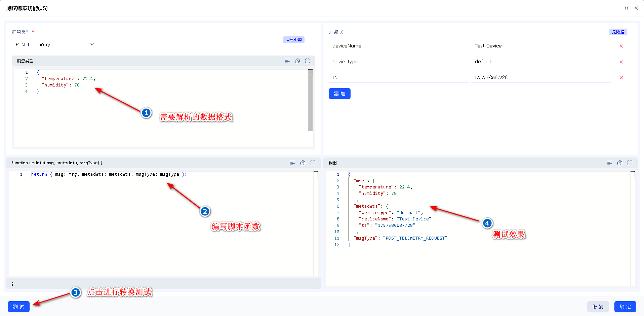This screenshot has width=644, height=316.
Task: Run the script with the 测试 button
Action: (18, 307)
